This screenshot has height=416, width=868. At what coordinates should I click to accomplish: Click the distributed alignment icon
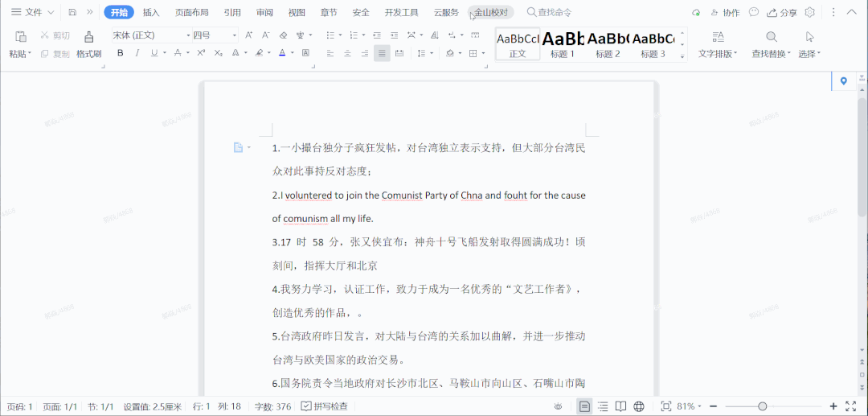399,53
